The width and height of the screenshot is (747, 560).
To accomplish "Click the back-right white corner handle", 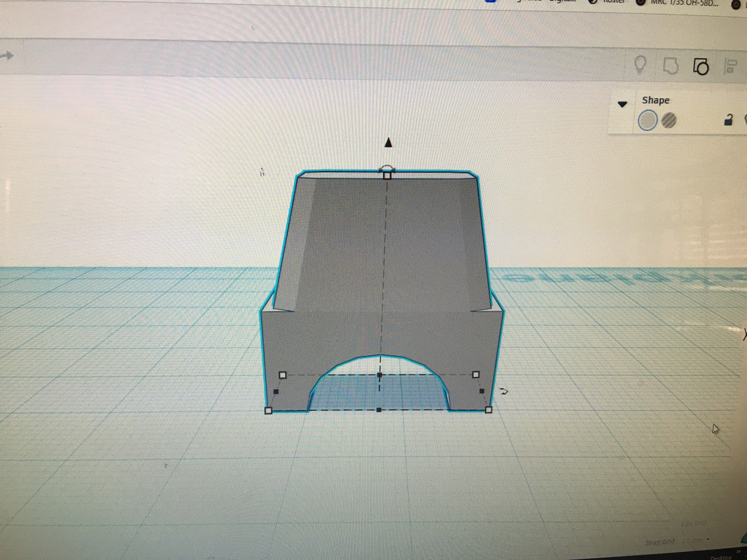I will [x=475, y=374].
